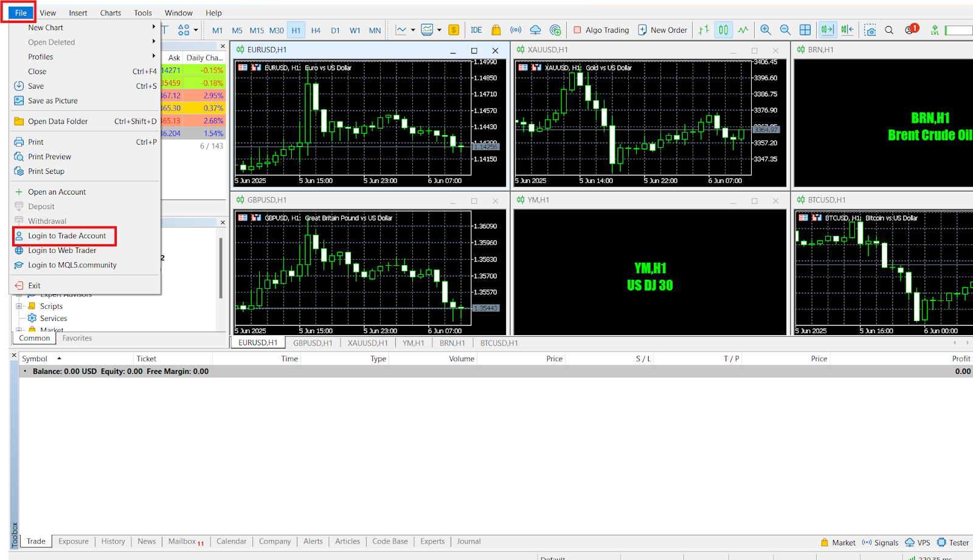Viewport: 973px width, 560px height.
Task: Click the LVL level indicator icon
Action: tap(935, 30)
